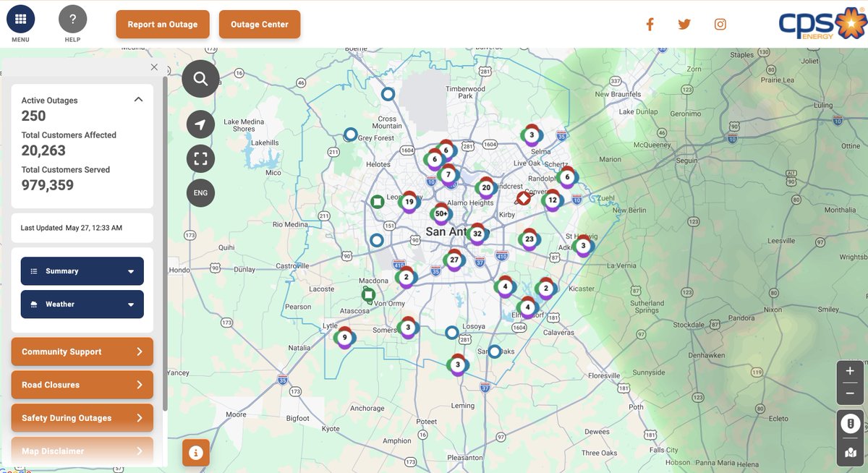Select the 2 outage cluster near Kicaster
Viewport: 868px width, 473px height.
pyautogui.click(x=546, y=288)
